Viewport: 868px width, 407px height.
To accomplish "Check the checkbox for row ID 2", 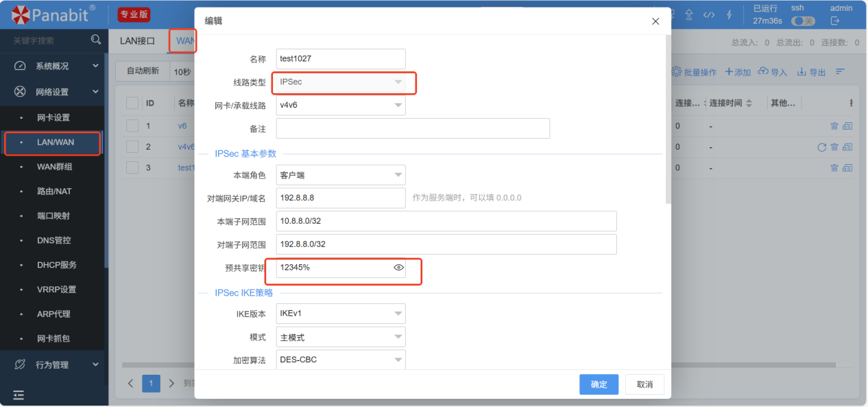I will [x=132, y=147].
